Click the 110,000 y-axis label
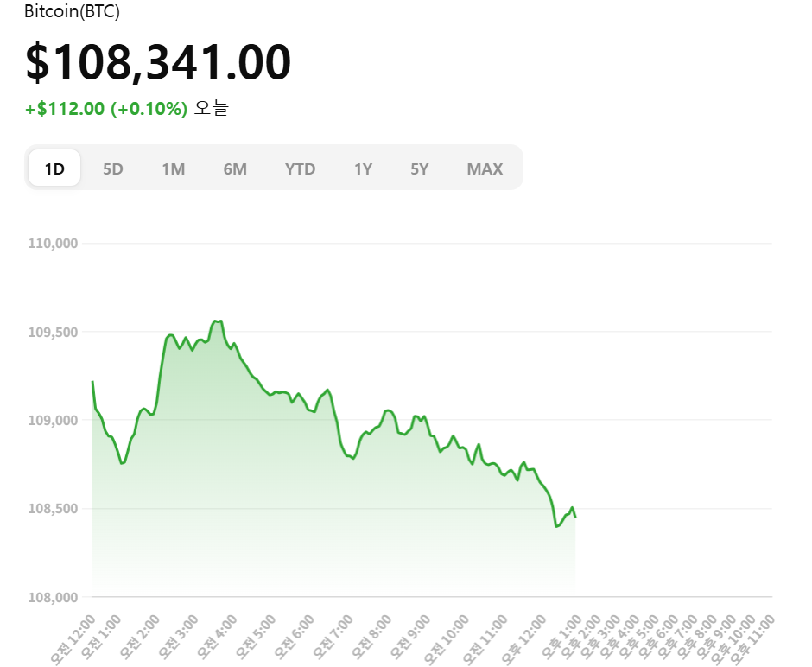The width and height of the screenshot is (812, 667). (54, 244)
